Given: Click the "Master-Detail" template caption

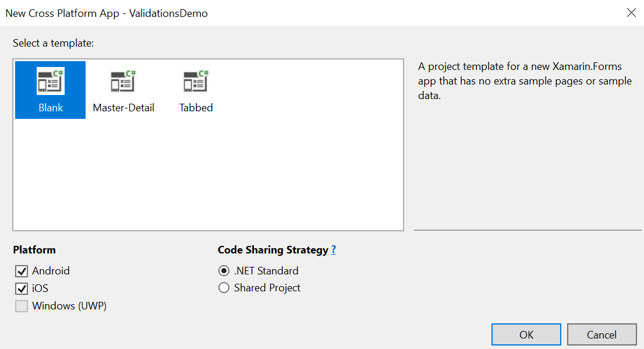Looking at the screenshot, I should pos(123,108).
